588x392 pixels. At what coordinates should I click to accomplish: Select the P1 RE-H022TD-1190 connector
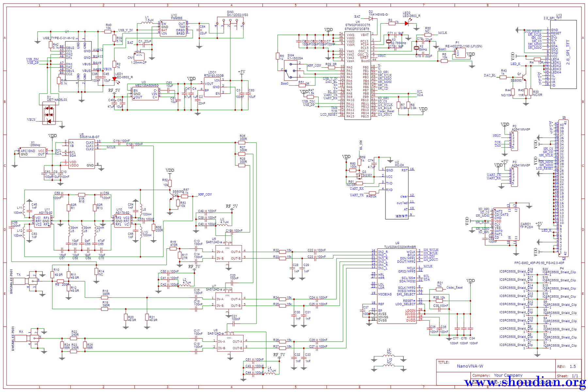point(461,53)
